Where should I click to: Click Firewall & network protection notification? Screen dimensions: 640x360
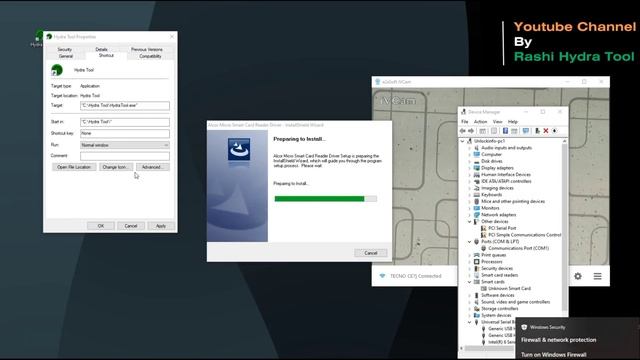point(558,340)
